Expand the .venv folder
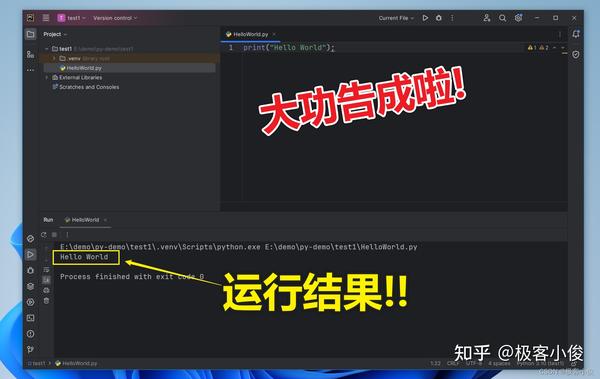 54,58
